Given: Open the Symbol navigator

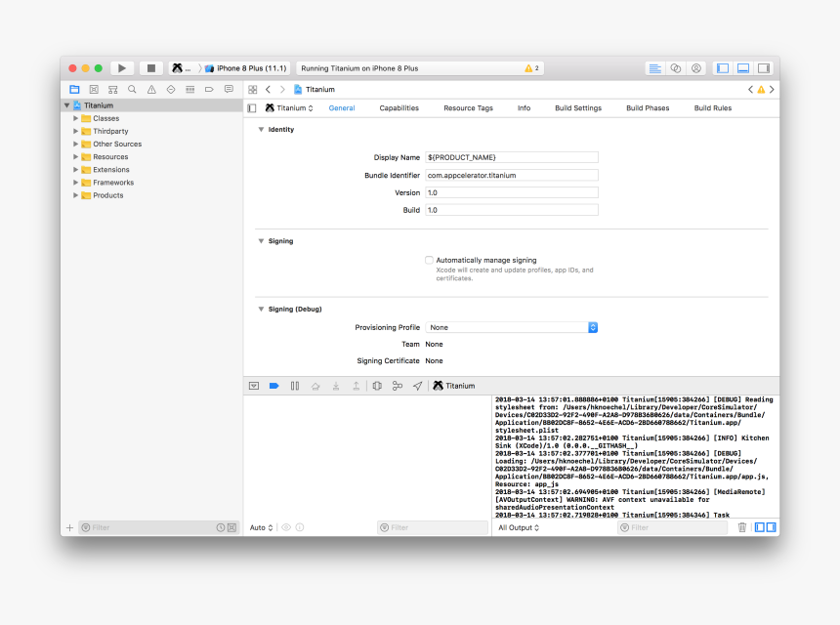Looking at the screenshot, I should 113,89.
